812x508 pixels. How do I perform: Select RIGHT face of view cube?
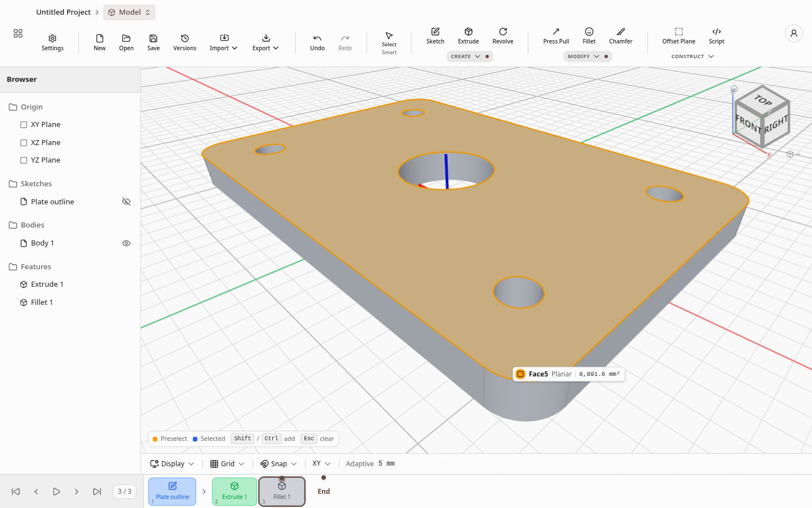point(776,124)
